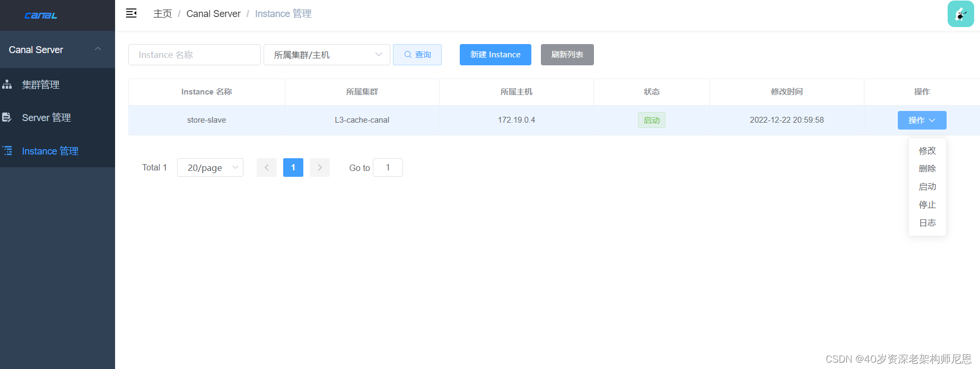Viewport: 980px width, 369px height.
Task: Choose 删除 from the operations menu
Action: pos(927,169)
